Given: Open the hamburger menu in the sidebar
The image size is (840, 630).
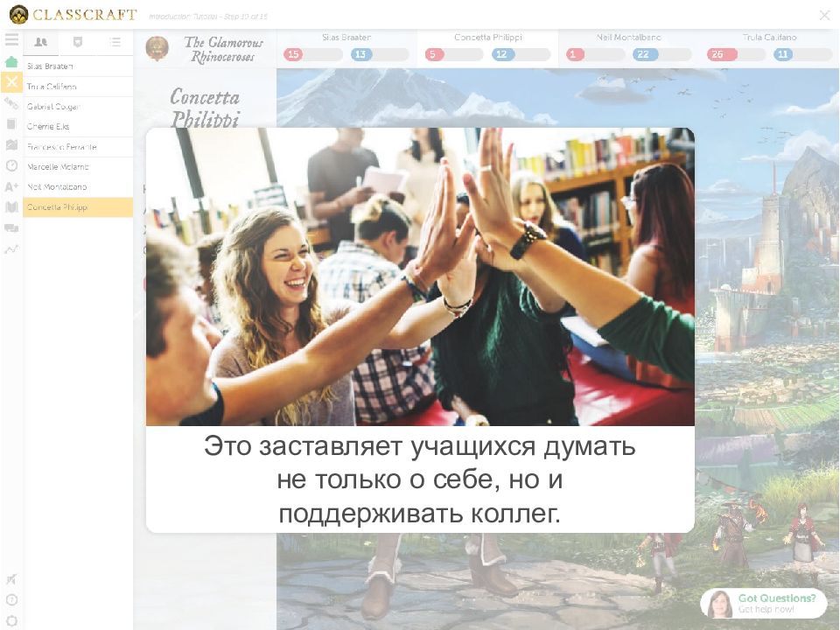Looking at the screenshot, I should click(x=11, y=40).
